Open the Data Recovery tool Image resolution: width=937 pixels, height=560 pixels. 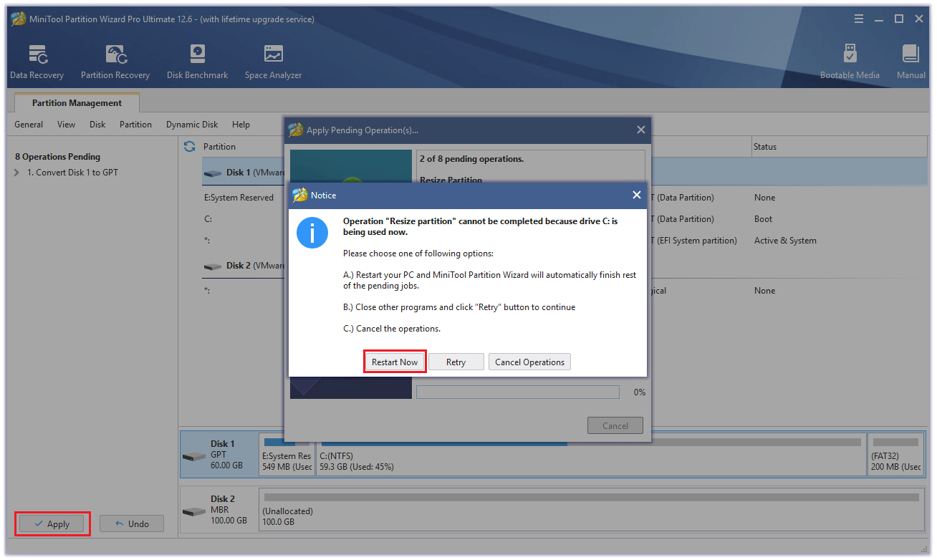click(37, 62)
